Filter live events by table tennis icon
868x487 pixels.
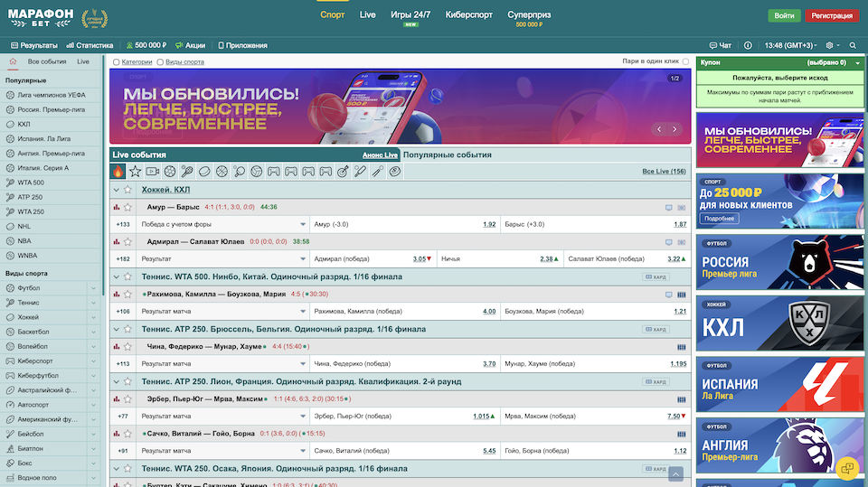239,172
